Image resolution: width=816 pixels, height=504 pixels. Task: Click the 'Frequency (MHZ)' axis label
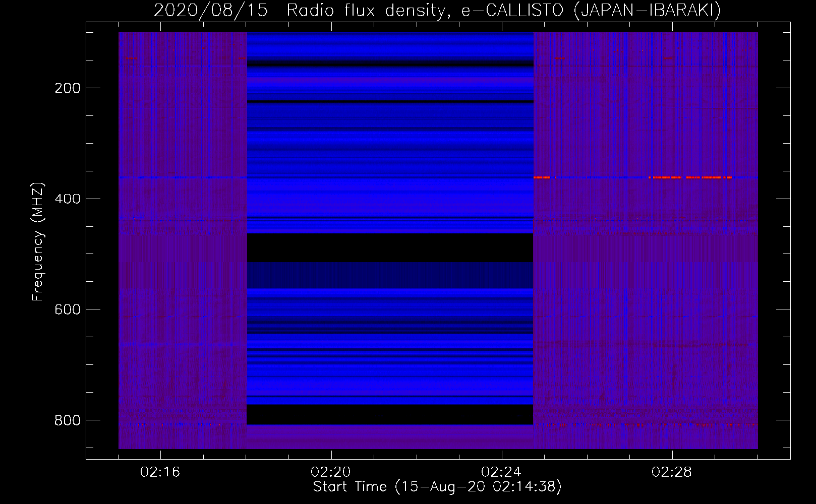38,242
